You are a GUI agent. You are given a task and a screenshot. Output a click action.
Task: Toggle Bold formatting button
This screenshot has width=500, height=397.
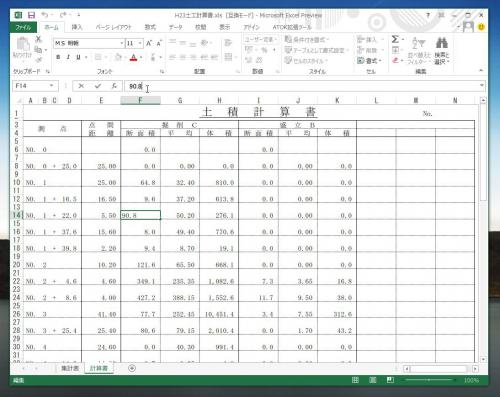pos(58,57)
